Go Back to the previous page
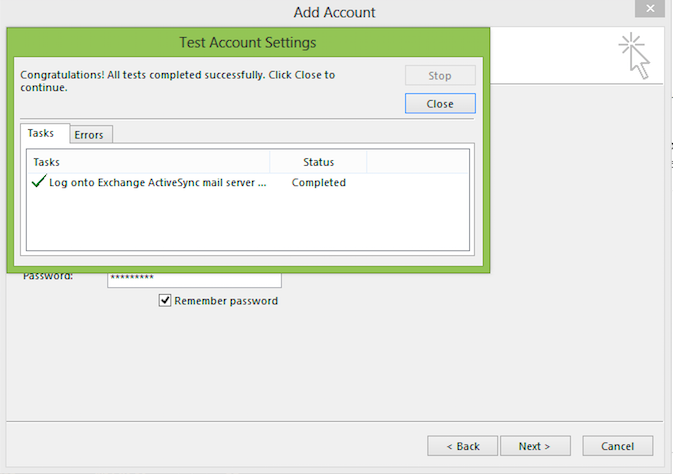The height and width of the screenshot is (474, 673). pos(463,446)
